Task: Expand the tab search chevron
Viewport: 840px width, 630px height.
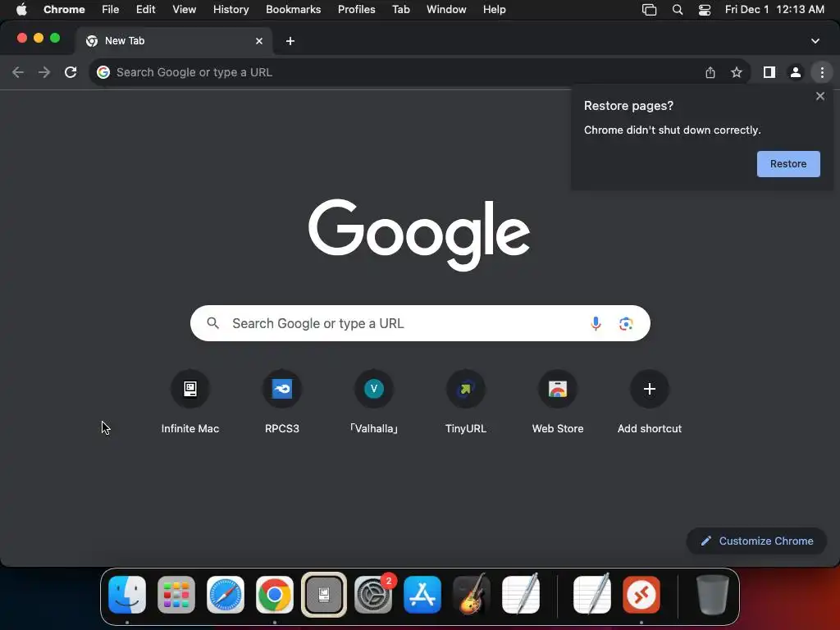Action: (815, 41)
